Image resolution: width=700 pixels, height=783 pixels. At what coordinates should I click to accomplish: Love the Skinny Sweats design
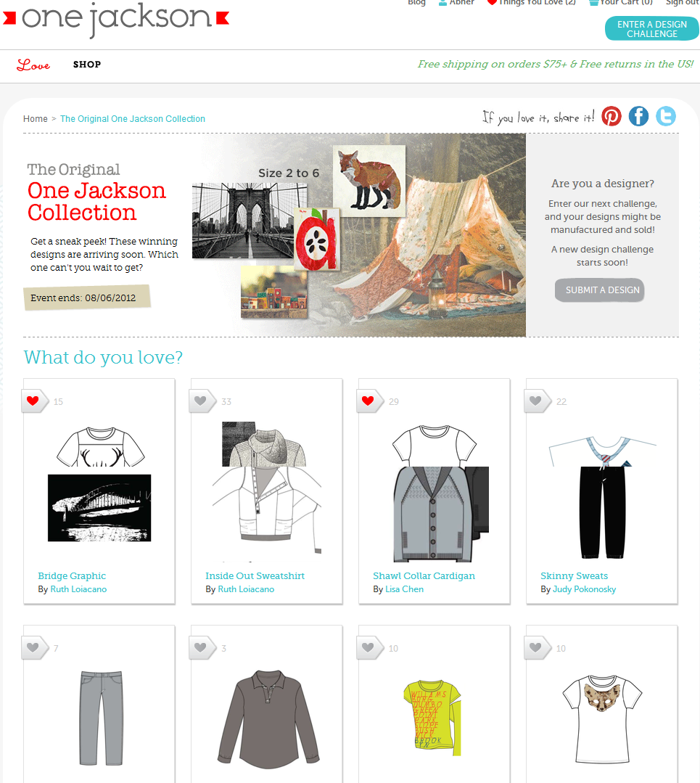tap(536, 401)
